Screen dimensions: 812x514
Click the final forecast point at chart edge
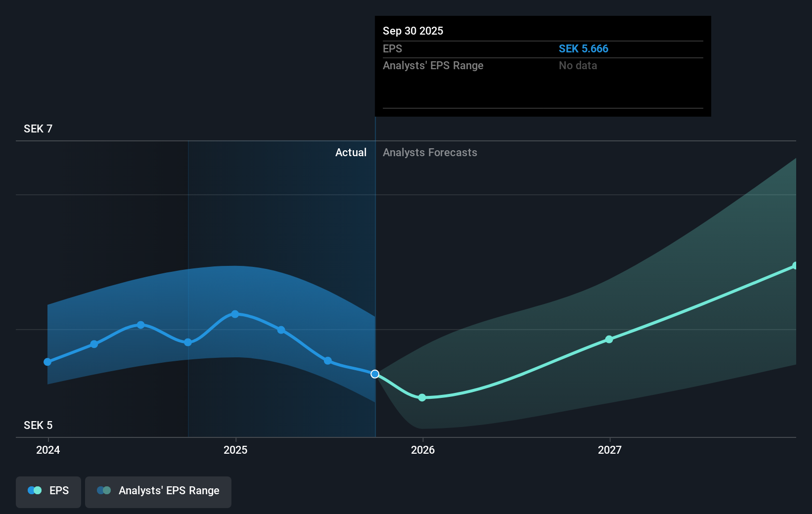point(795,266)
